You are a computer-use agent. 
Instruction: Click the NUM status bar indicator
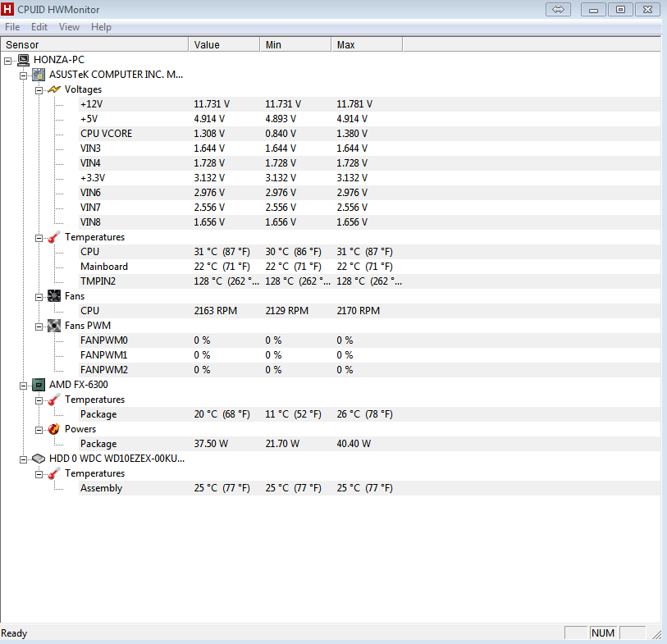[x=603, y=633]
